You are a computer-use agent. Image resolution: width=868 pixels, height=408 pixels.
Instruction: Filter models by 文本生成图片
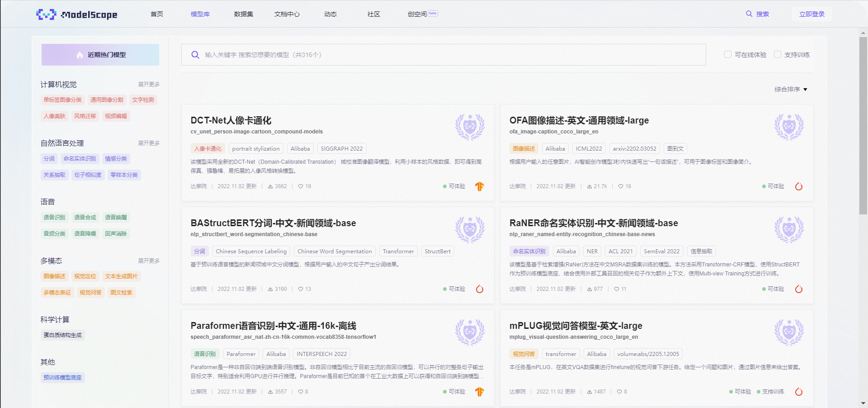pos(122,276)
